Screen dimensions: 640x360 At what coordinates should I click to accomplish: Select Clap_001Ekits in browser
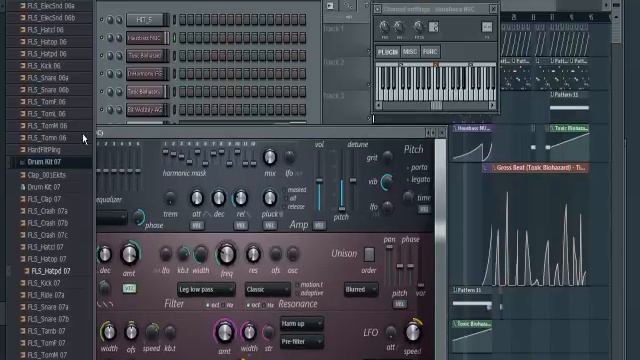(x=47, y=175)
